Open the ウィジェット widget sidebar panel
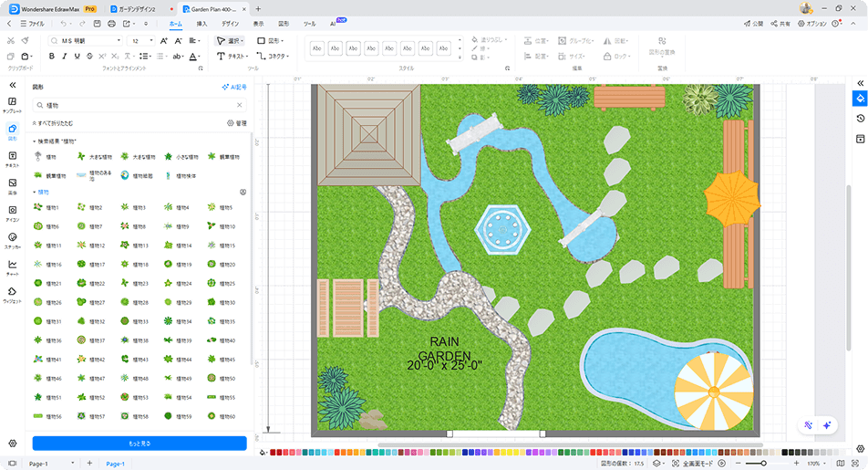Image resolution: width=868 pixels, height=470 pixels. [x=12, y=294]
